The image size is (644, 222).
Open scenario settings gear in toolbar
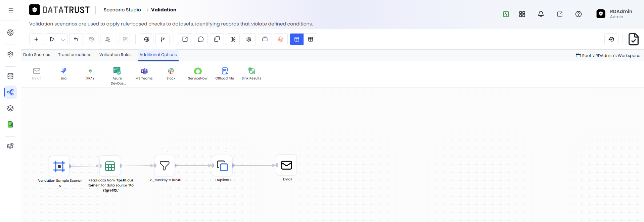[x=249, y=39]
